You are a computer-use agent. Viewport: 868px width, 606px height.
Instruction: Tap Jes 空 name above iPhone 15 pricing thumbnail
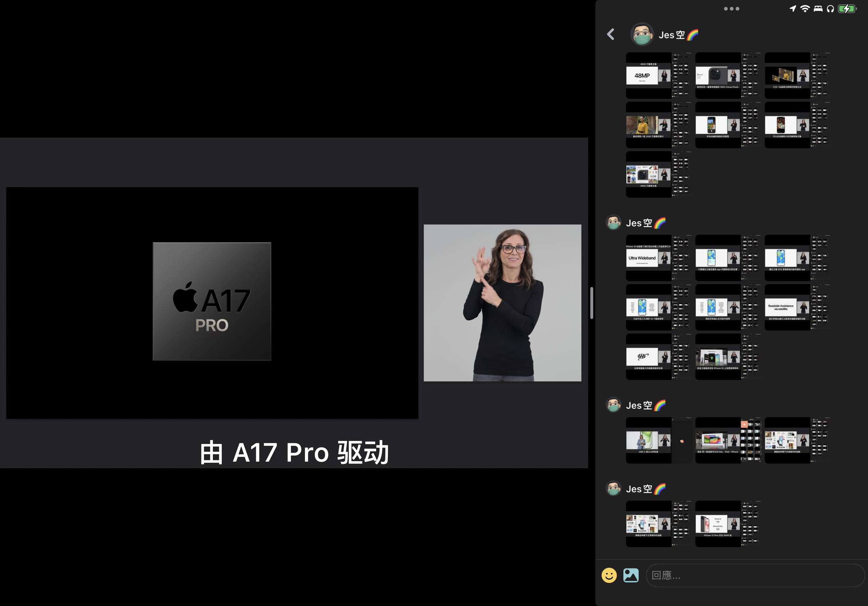pyautogui.click(x=645, y=489)
